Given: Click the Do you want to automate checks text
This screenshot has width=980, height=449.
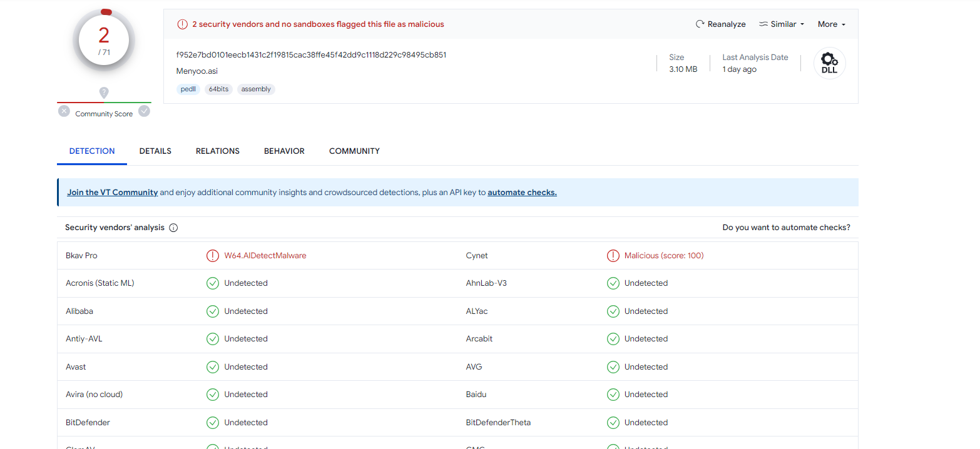Looking at the screenshot, I should click(x=786, y=228).
